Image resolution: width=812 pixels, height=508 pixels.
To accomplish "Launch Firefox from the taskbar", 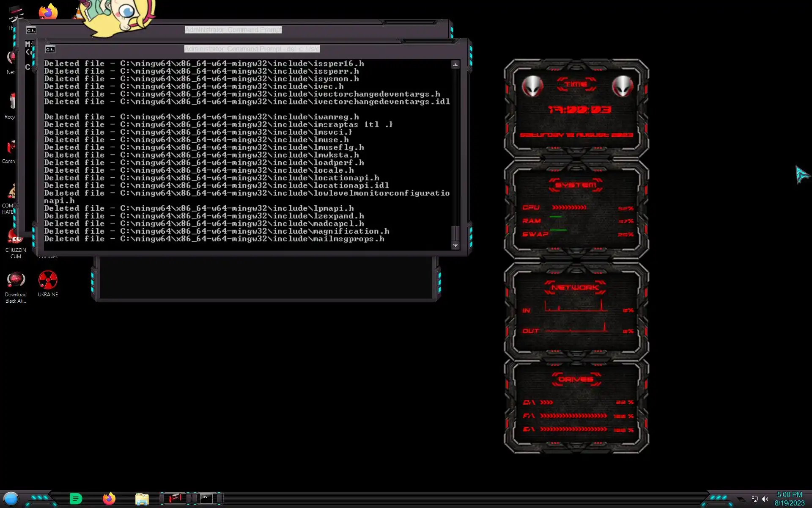I will click(109, 499).
